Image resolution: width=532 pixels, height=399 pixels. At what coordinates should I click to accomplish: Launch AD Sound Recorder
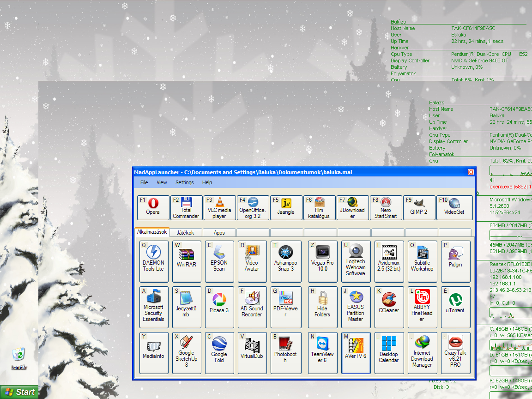[x=252, y=307]
